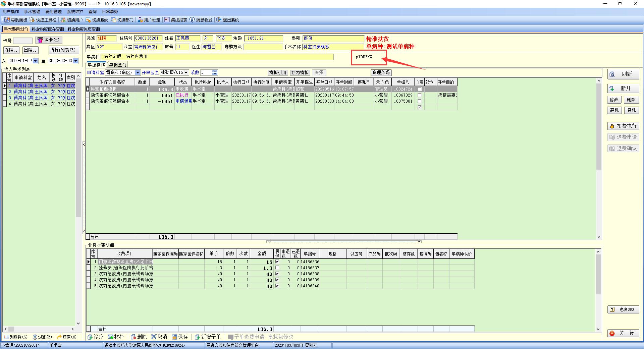Open the end date 2023-03-03 dropdown
The image size is (644, 349).
tap(76, 61)
